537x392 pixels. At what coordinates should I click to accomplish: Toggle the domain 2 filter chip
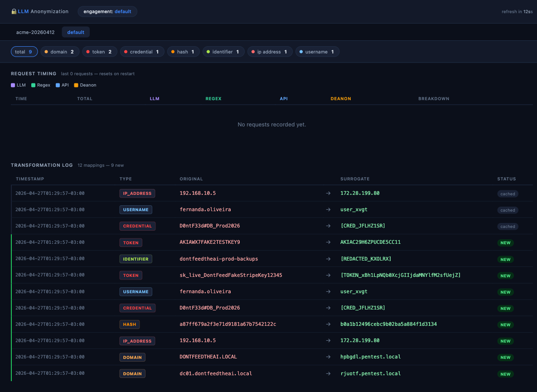click(x=60, y=52)
